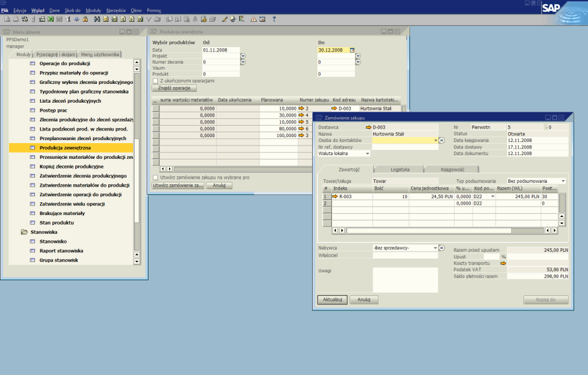Click the Uwagi text area
The image size is (588, 375).
pos(405,280)
